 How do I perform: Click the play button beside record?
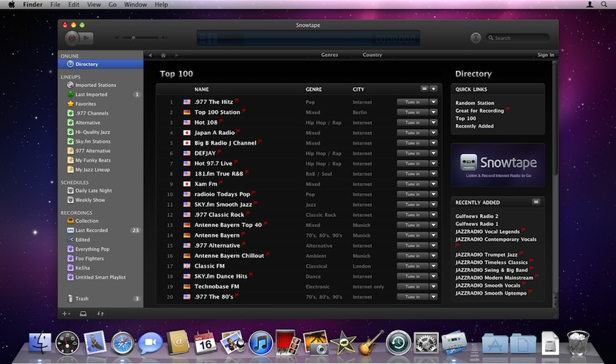[86, 37]
